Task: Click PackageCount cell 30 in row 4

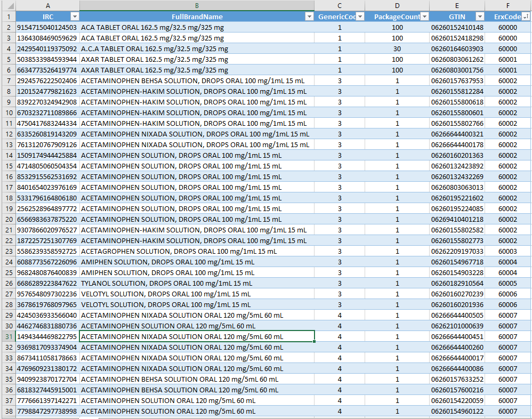Action: click(x=397, y=49)
